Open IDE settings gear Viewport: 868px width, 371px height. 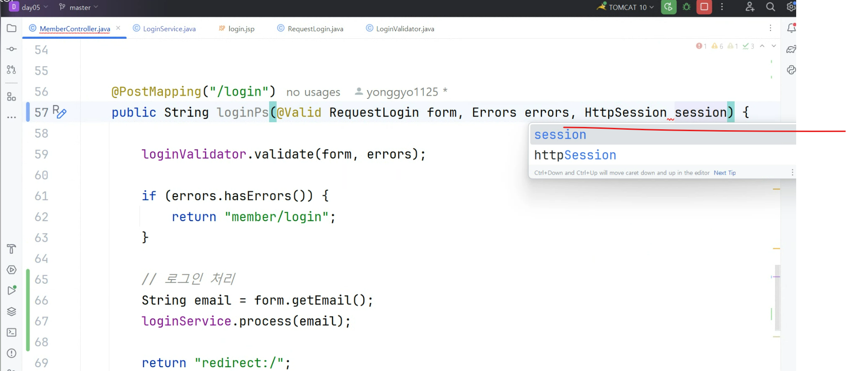(791, 7)
